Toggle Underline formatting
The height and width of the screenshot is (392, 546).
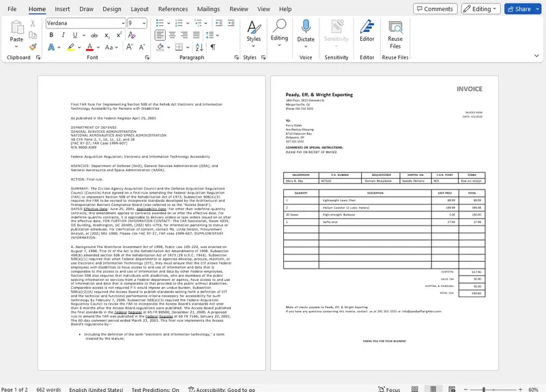pyautogui.click(x=75, y=35)
